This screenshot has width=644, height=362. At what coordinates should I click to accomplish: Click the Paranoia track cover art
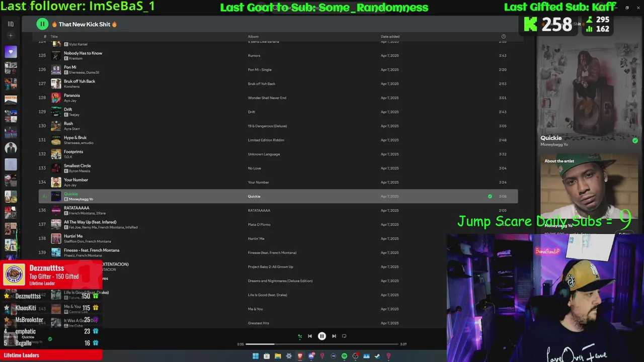coord(56,98)
